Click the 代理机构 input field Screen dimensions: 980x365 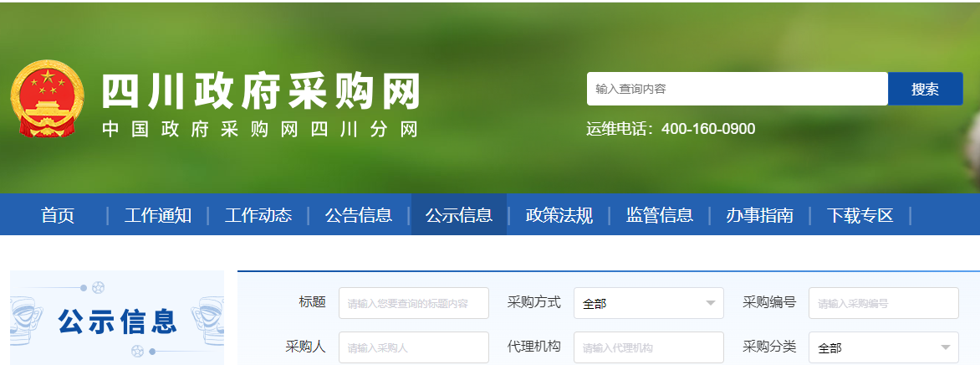click(x=649, y=347)
